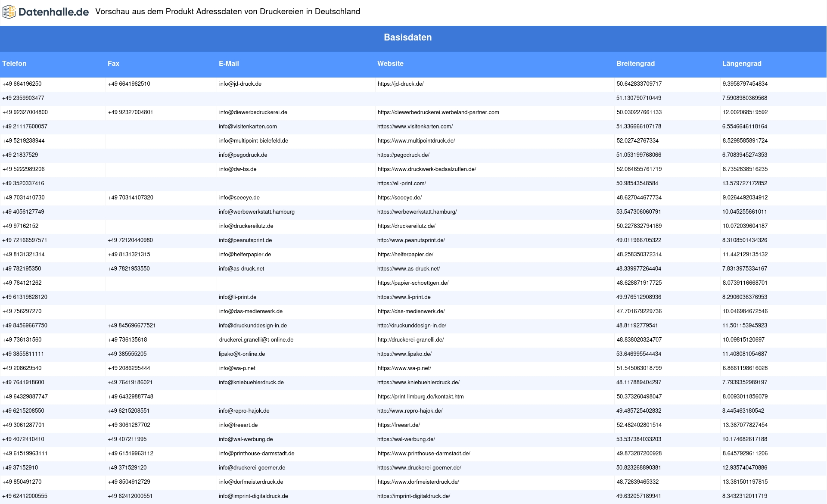Viewport: 827px width, 504px height.
Task: Click email info@multipoint-bielefeld.de
Action: [x=253, y=141]
